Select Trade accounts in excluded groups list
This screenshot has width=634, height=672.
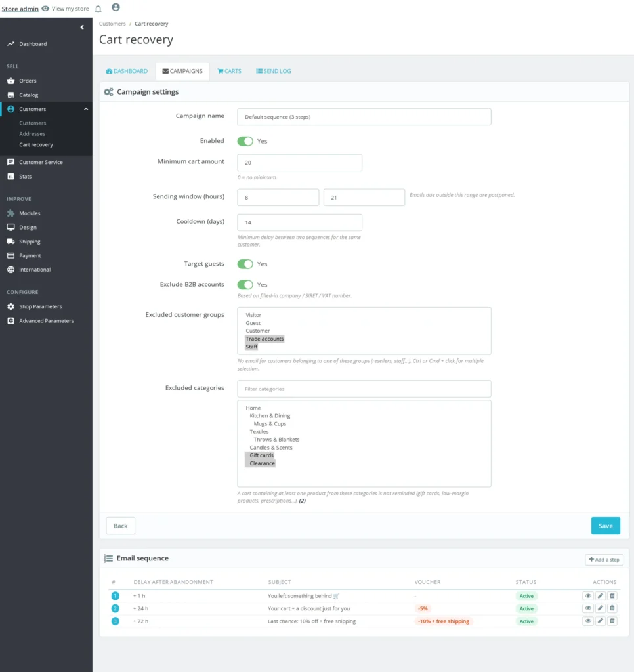pos(264,339)
